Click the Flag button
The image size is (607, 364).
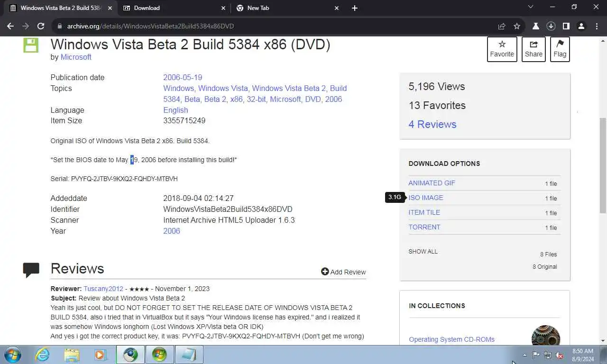click(x=560, y=49)
